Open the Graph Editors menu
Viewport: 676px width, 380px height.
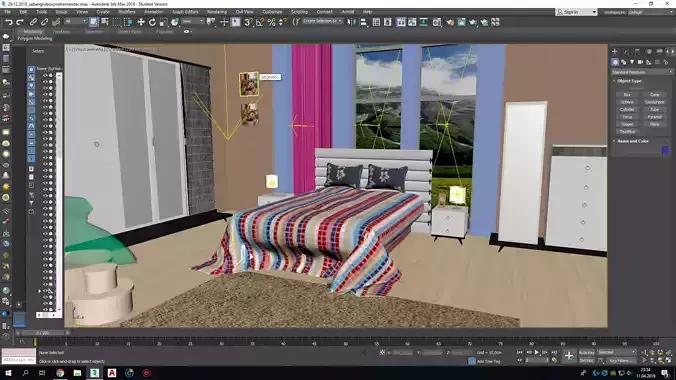[185, 12]
